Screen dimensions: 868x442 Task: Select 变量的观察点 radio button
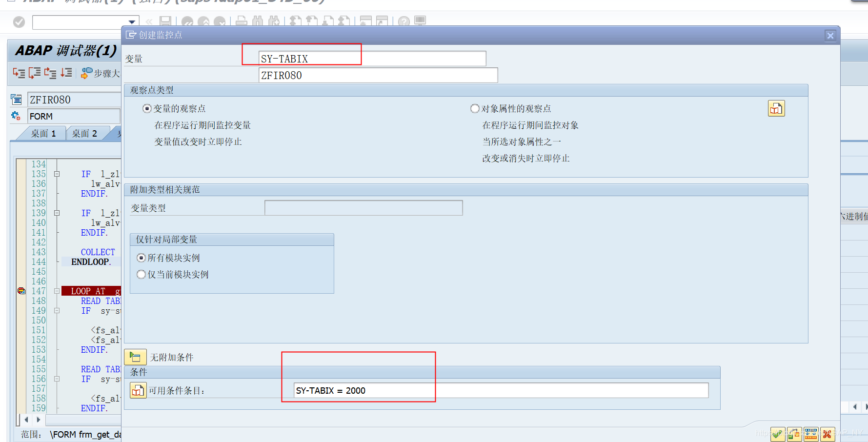[147, 108]
